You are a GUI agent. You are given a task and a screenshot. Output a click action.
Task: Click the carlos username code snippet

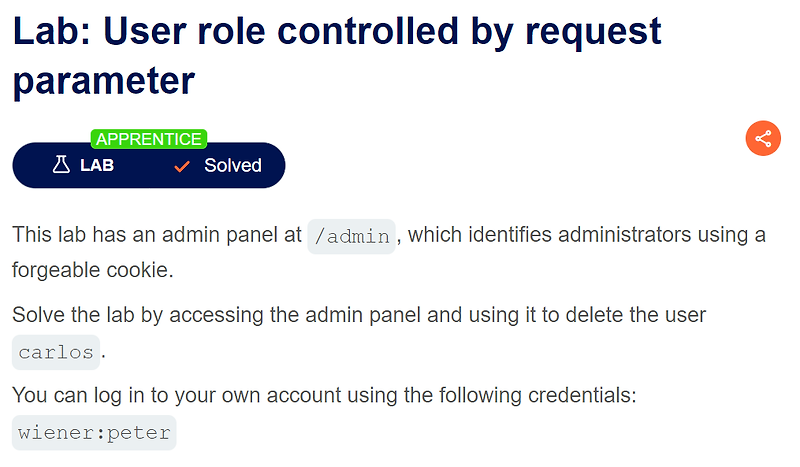point(56,352)
